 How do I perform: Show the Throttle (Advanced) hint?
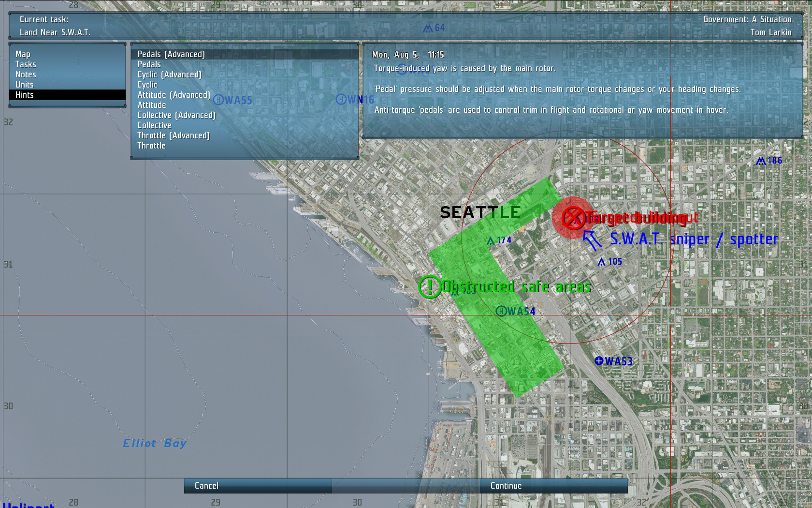click(173, 135)
